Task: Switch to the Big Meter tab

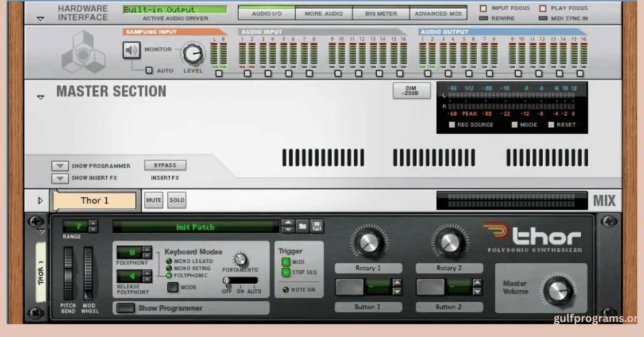Action: coord(380,13)
